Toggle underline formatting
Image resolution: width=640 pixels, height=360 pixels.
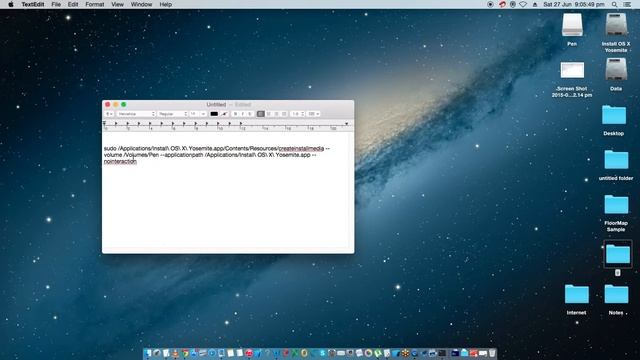250,114
